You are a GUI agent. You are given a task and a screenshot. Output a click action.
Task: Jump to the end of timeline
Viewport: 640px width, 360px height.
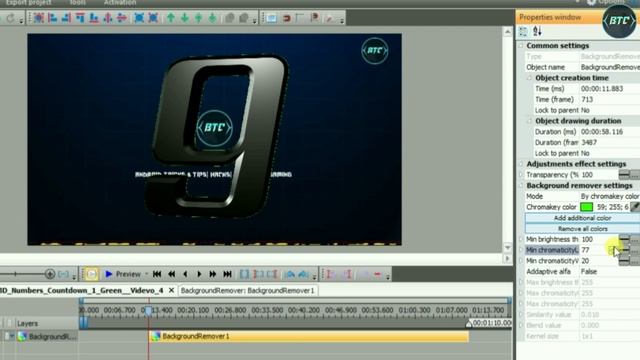point(227,274)
